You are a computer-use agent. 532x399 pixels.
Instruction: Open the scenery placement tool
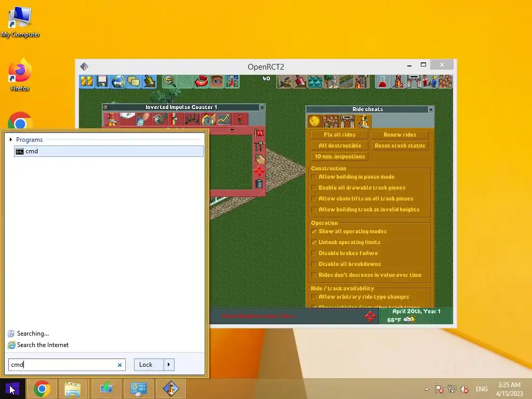click(x=331, y=82)
